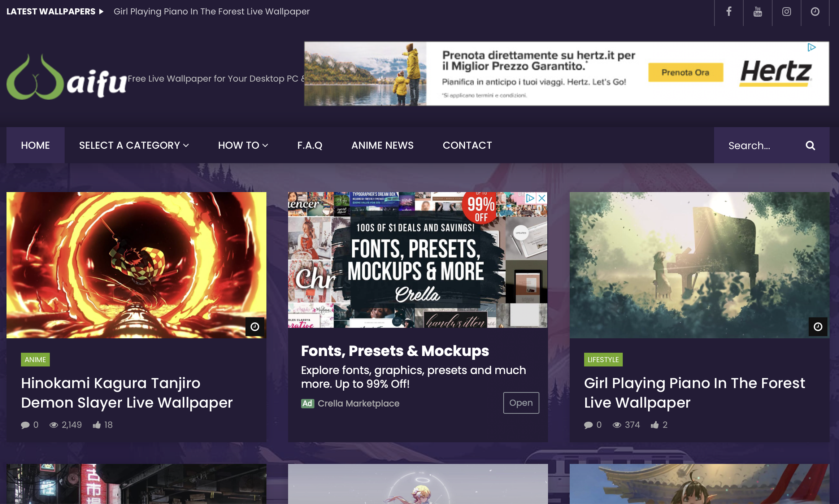Open the temple roof girl thumbnail

[x=699, y=484]
